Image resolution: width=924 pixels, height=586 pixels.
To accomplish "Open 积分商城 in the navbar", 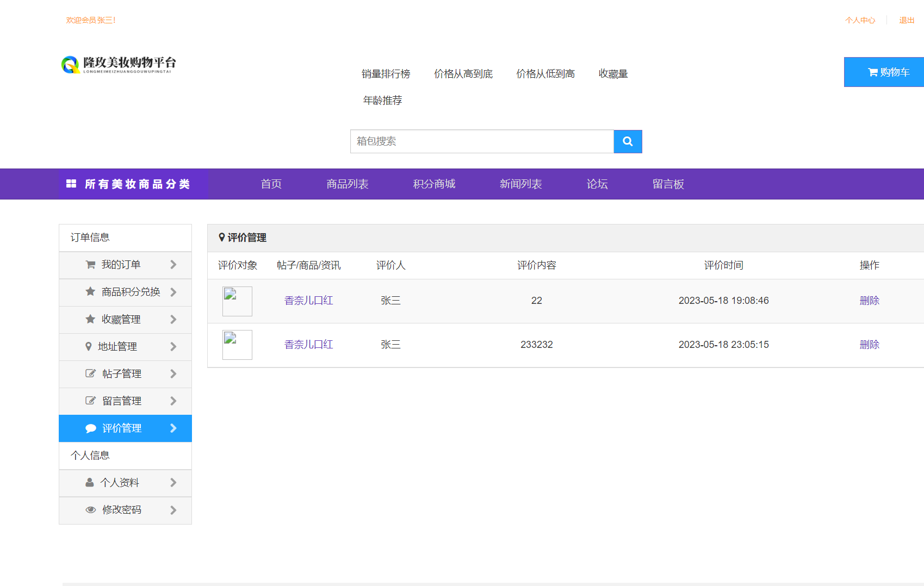I will (x=434, y=184).
